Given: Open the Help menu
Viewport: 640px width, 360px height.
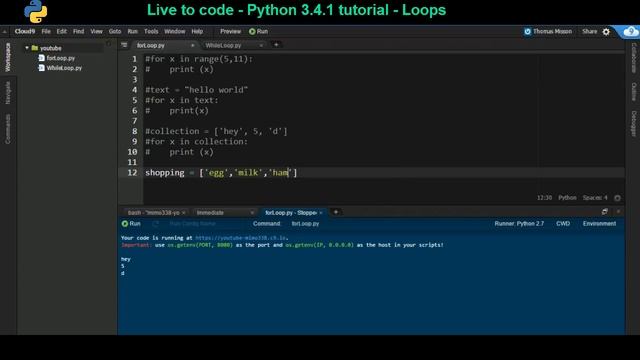Looking at the screenshot, I should pos(197,31).
